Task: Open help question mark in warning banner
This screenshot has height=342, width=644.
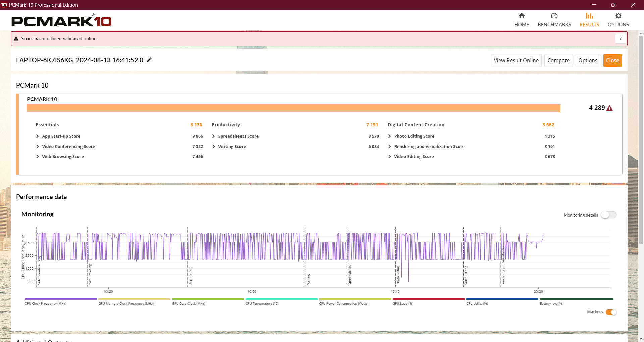Action: click(x=621, y=39)
